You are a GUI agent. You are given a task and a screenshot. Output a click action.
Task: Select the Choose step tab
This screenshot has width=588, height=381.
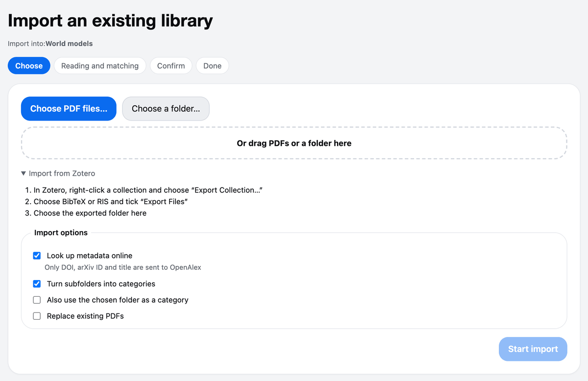click(x=29, y=66)
